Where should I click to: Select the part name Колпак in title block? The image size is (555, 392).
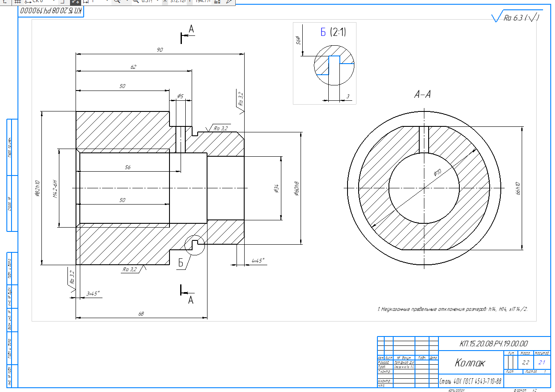coord(470,363)
